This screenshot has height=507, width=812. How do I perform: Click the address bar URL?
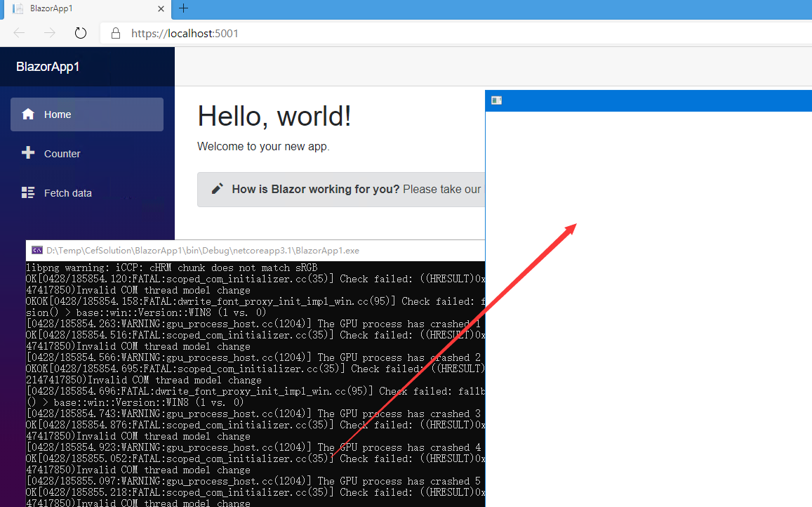click(x=185, y=33)
